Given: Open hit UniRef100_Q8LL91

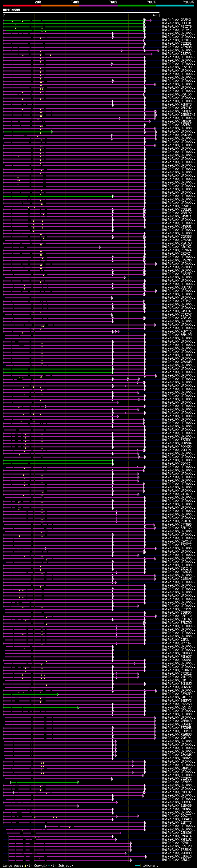Looking at the screenshot, I should pos(177,23).
